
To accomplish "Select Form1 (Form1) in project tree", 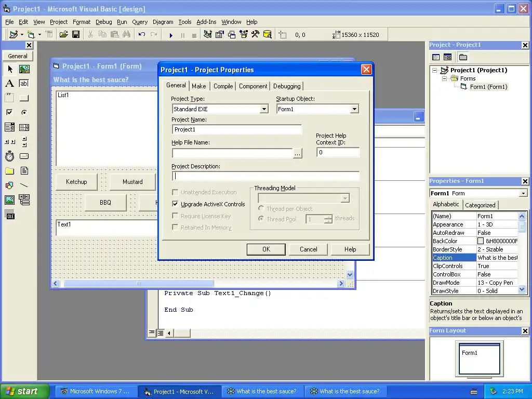I will pyautogui.click(x=488, y=87).
